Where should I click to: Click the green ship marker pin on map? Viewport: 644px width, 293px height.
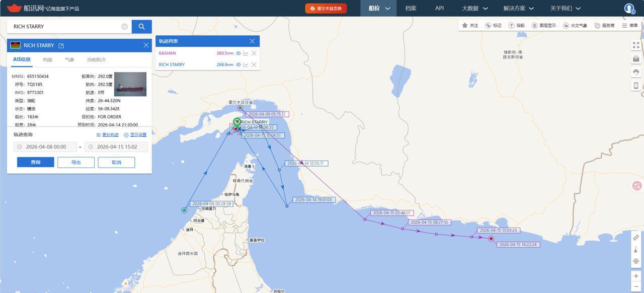237,122
